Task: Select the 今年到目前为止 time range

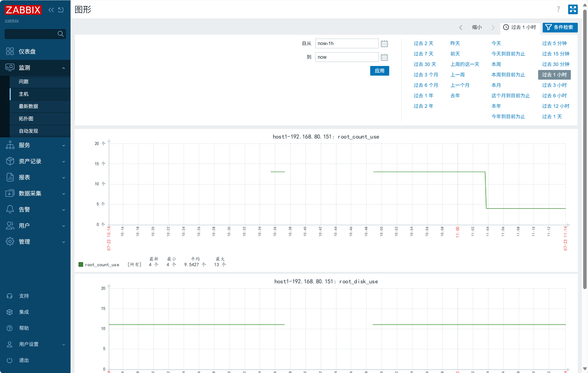Action: (x=508, y=117)
